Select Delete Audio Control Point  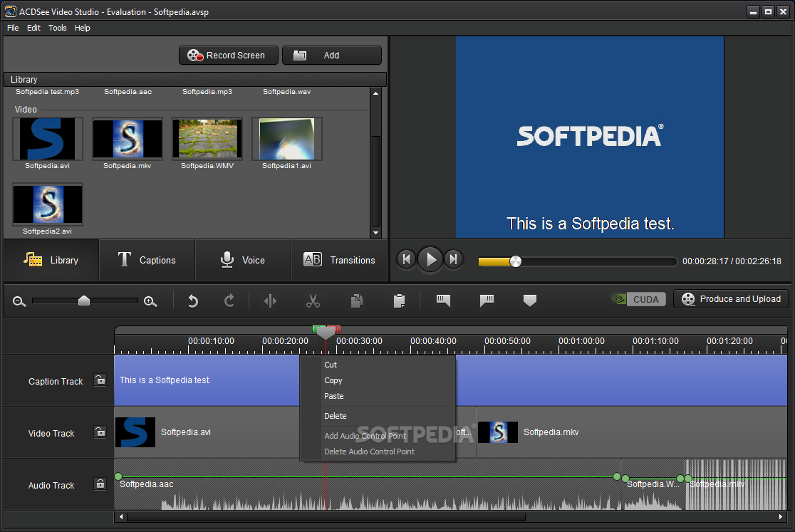378,452
